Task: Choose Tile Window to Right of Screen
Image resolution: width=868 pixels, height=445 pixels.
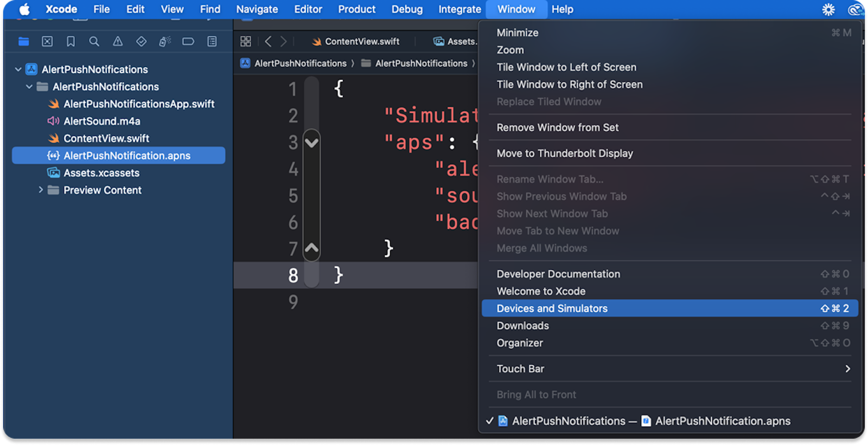Action: [670, 85]
